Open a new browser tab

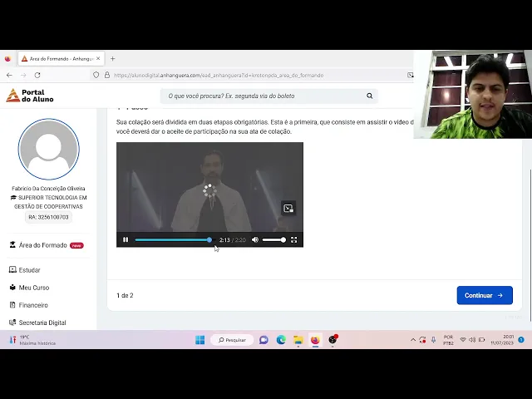point(113,59)
